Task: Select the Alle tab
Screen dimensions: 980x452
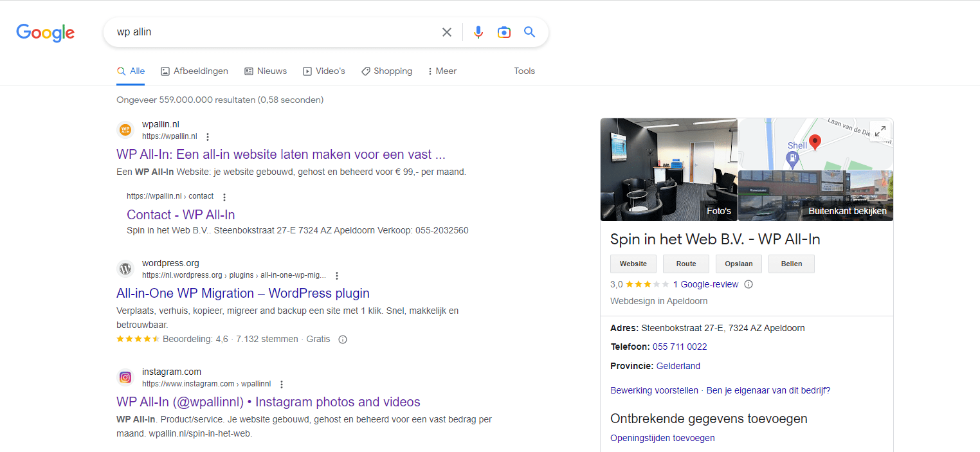Action: click(x=131, y=71)
